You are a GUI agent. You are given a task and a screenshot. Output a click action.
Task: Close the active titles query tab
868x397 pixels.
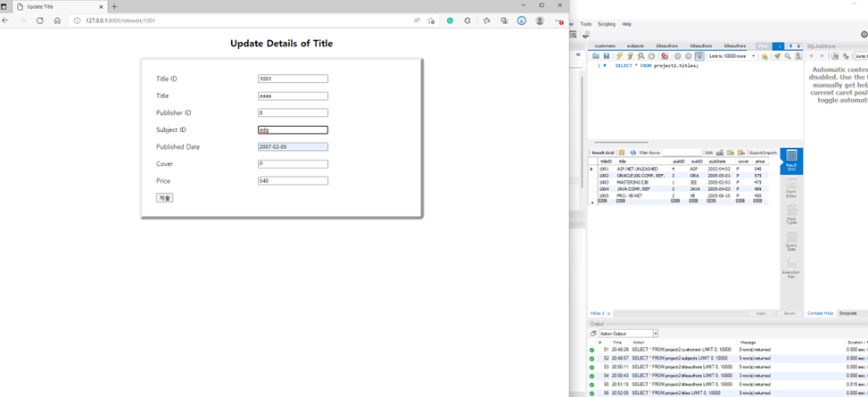coord(780,46)
